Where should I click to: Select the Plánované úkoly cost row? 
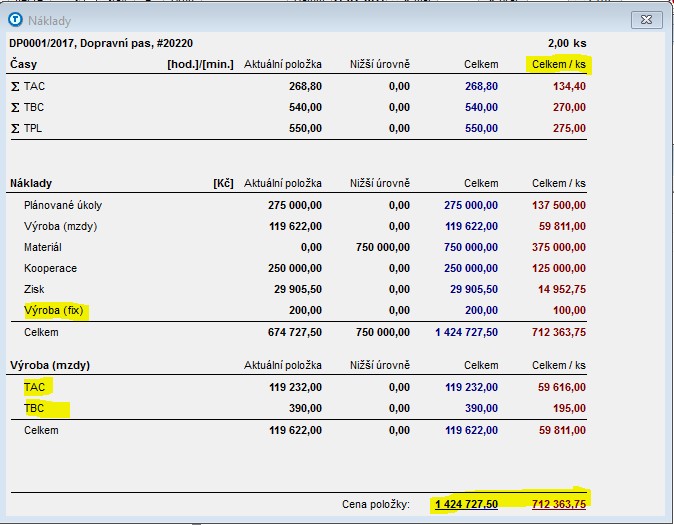click(63, 205)
